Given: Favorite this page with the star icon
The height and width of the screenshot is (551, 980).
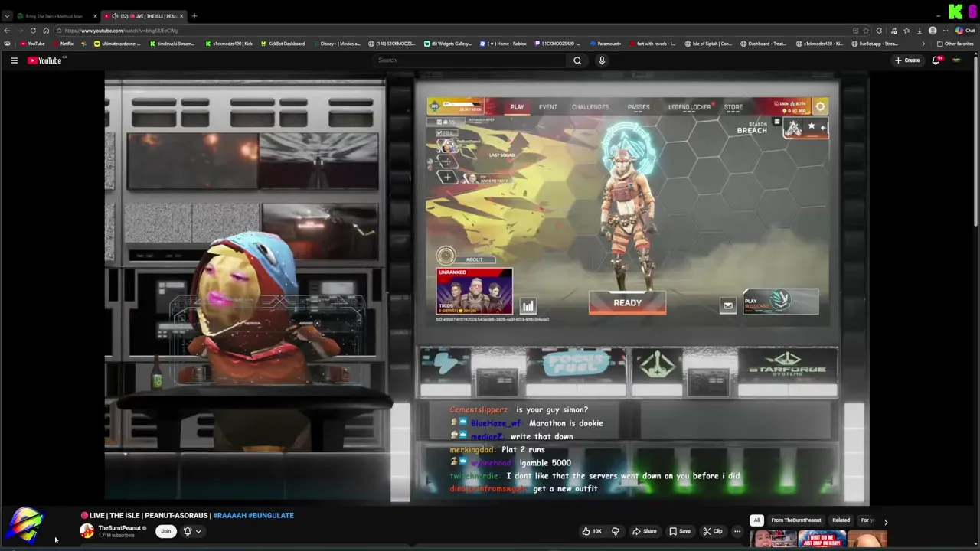Looking at the screenshot, I should [866, 31].
